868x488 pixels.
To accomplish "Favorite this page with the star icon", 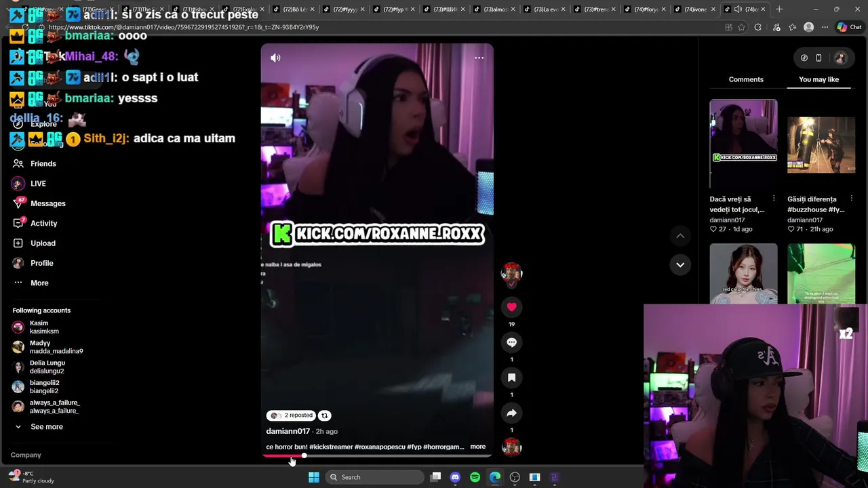I will (x=741, y=27).
